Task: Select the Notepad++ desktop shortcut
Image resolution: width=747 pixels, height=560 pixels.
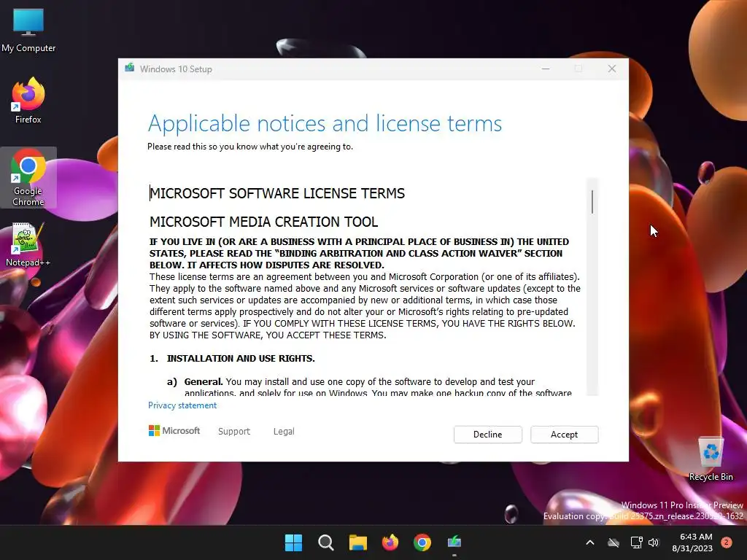Action: (28, 244)
